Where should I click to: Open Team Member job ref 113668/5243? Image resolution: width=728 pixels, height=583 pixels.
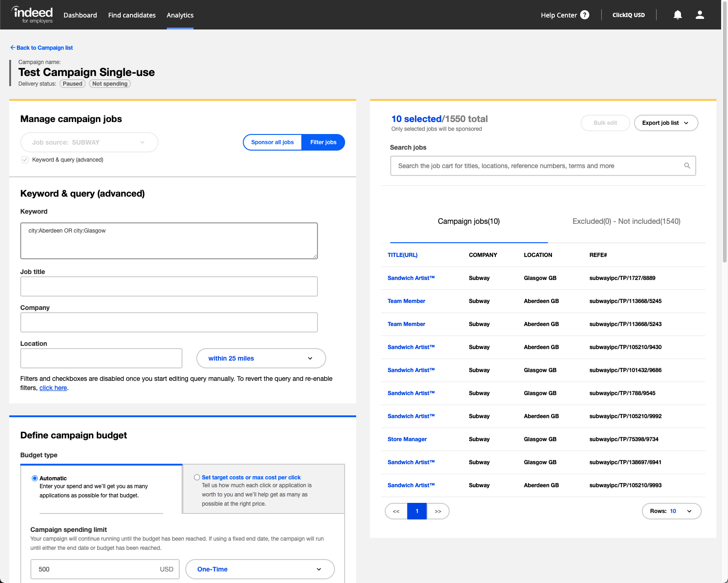click(406, 324)
